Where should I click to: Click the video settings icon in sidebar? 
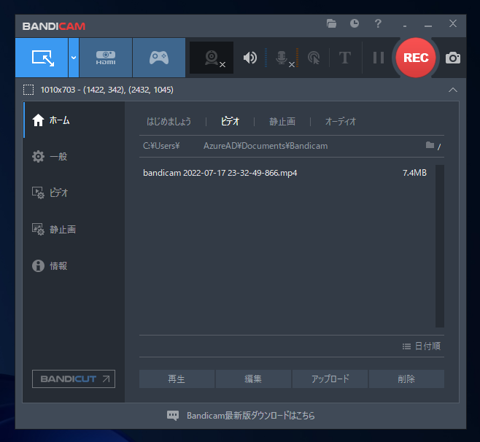(x=38, y=193)
